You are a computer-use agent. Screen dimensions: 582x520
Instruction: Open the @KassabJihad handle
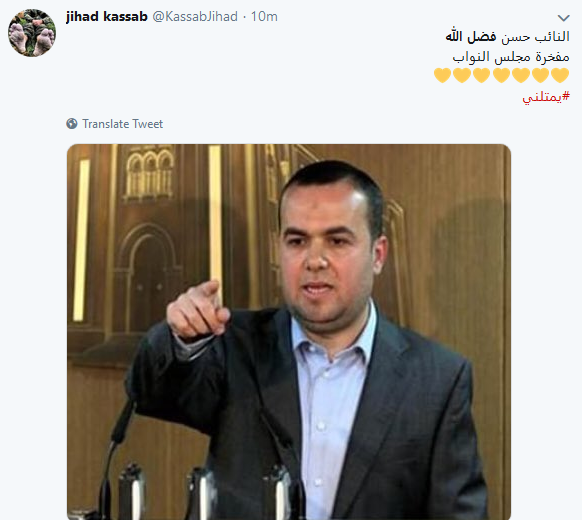(195, 17)
